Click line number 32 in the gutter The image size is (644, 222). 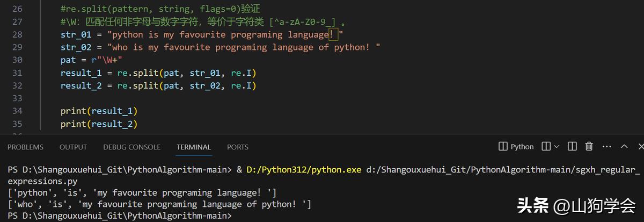pyautogui.click(x=16, y=85)
